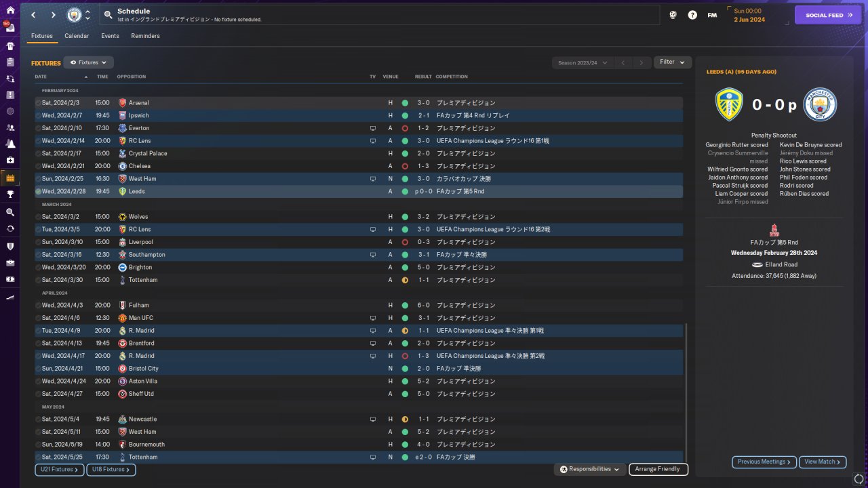Click the View Match button
The height and width of the screenshot is (488, 868).
[823, 462]
